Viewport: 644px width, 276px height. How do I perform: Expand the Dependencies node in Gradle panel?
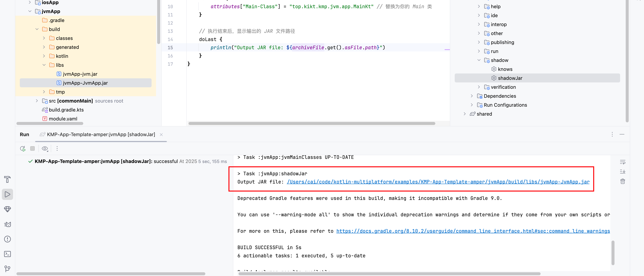(x=472, y=96)
